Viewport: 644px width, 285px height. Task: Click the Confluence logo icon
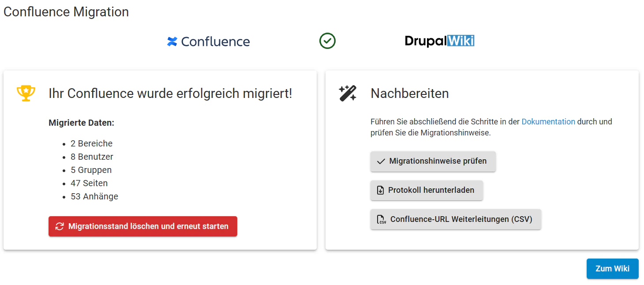(172, 41)
